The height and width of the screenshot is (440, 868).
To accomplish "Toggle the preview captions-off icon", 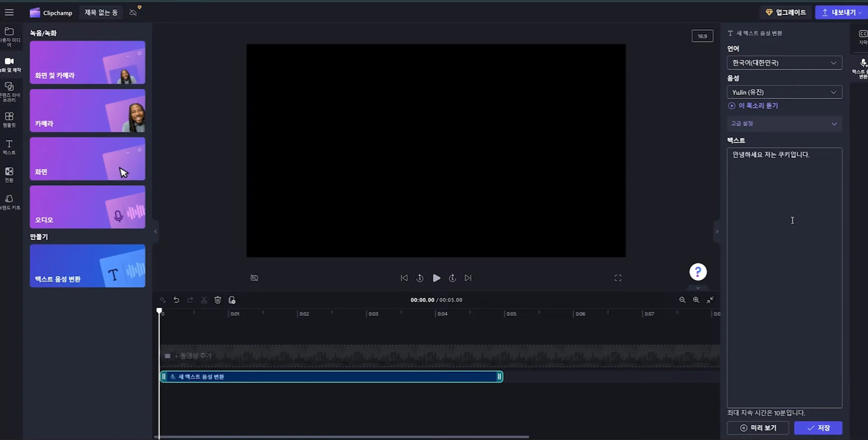I will point(254,278).
